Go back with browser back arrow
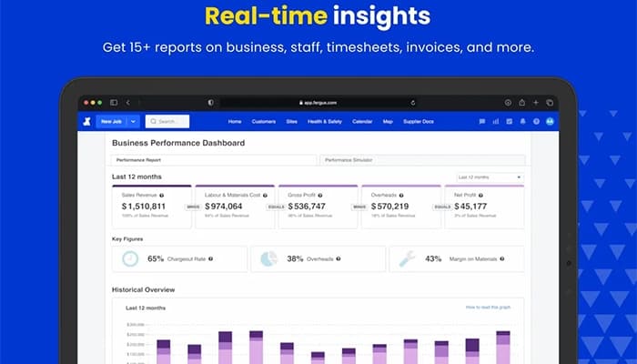Image resolution: width=637 pixels, height=364 pixels. 128,103
